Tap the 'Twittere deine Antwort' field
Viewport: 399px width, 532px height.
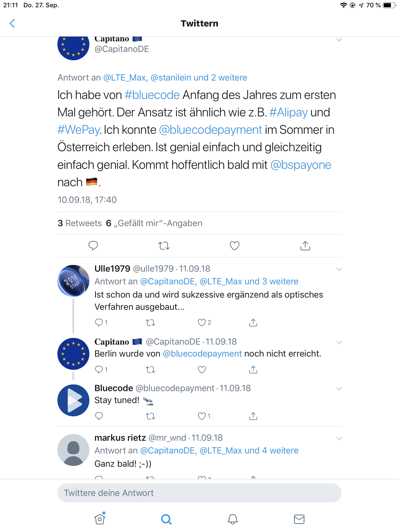[199, 493]
